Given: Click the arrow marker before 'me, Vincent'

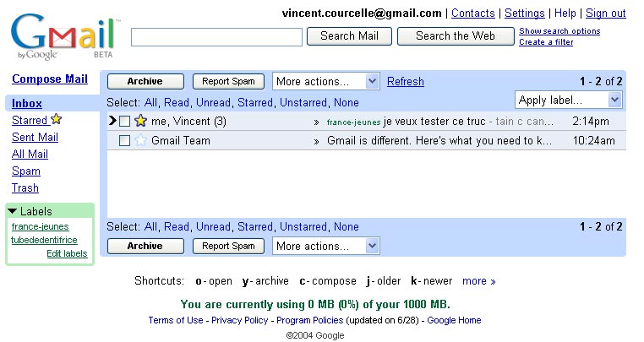Looking at the screenshot, I should pyautogui.click(x=112, y=122).
